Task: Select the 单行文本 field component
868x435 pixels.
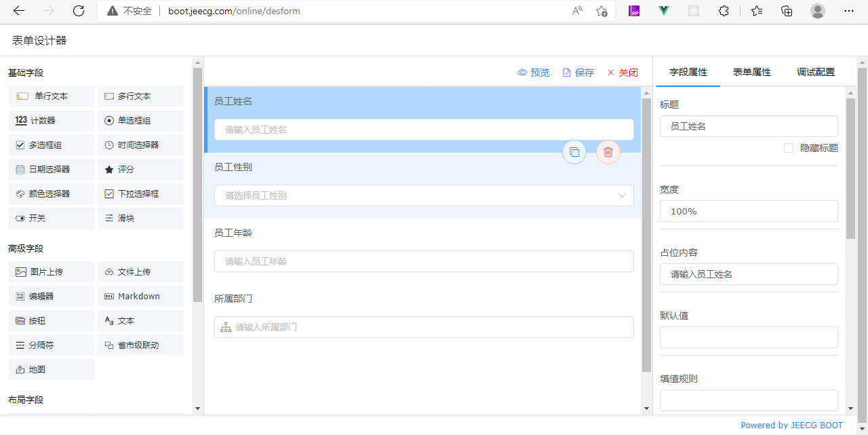Action: (x=52, y=96)
